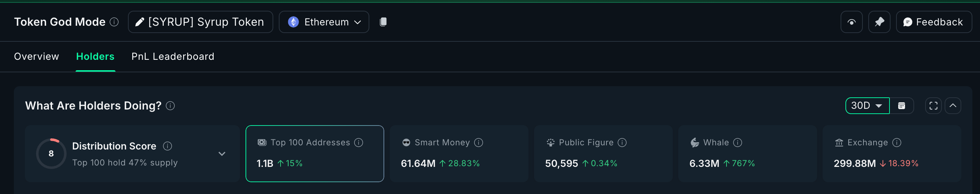Image resolution: width=980 pixels, height=194 pixels.
Task: Click info icon next to Smart Money
Action: (479, 143)
